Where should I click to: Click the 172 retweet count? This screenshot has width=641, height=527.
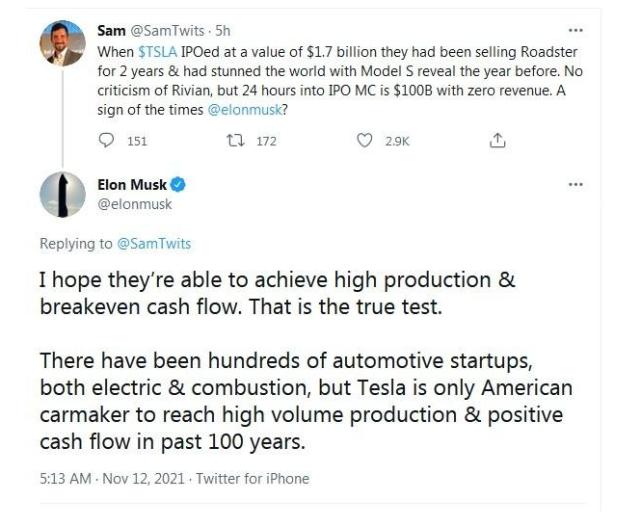(267, 141)
